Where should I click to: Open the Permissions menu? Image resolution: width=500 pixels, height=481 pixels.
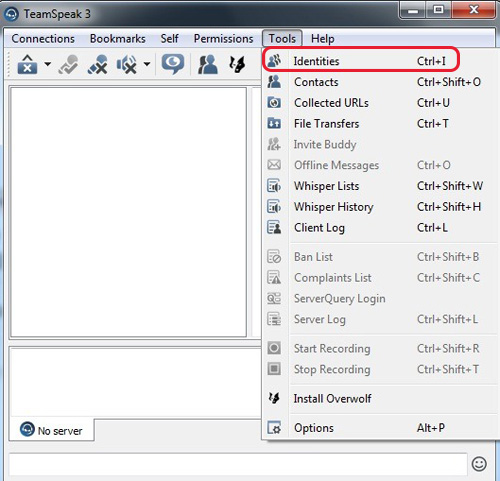point(223,39)
